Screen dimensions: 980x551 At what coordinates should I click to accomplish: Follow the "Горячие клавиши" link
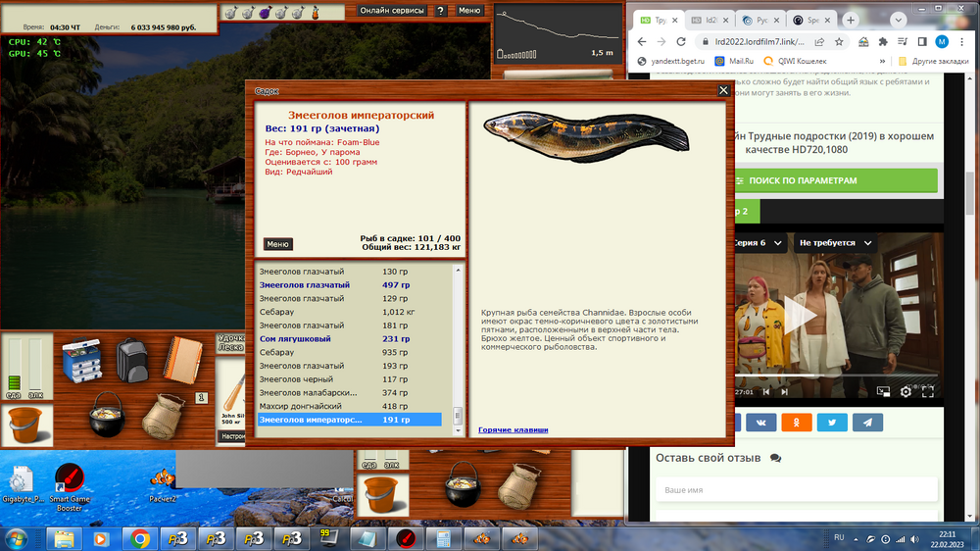513,429
